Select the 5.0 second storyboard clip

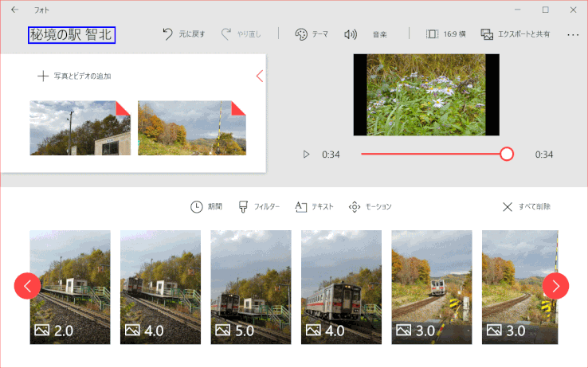251,287
